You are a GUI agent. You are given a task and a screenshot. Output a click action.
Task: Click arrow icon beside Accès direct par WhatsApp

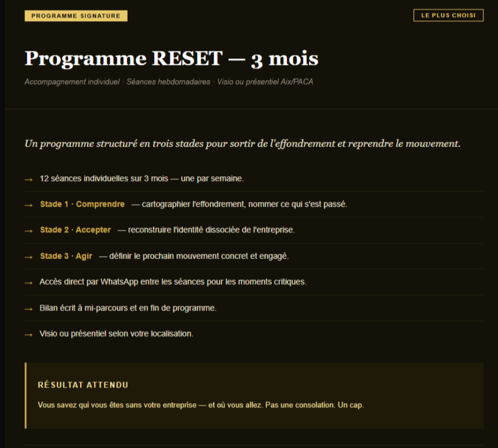click(29, 282)
